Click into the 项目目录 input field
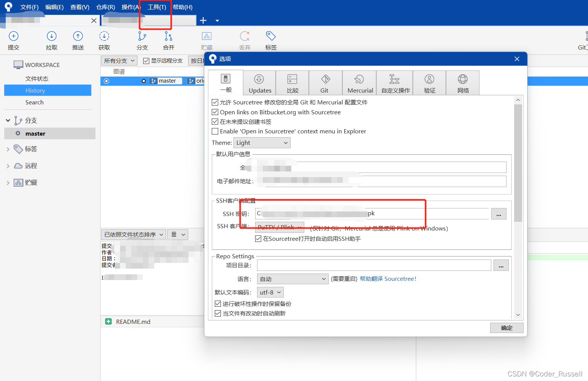Screen dimensions: 588x381 (374, 265)
